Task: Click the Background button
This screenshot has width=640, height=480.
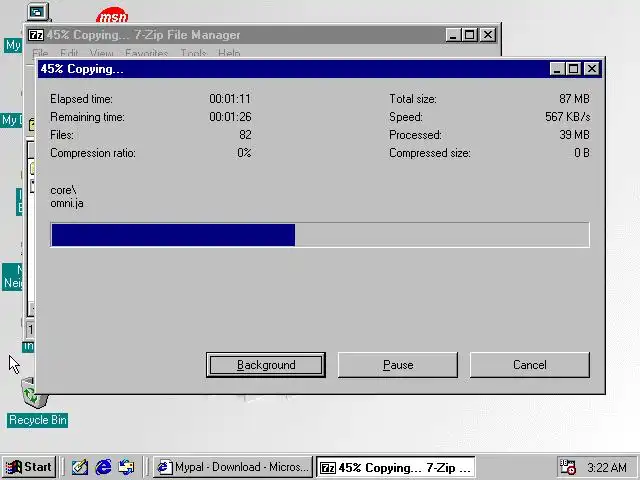Action: pos(266,365)
